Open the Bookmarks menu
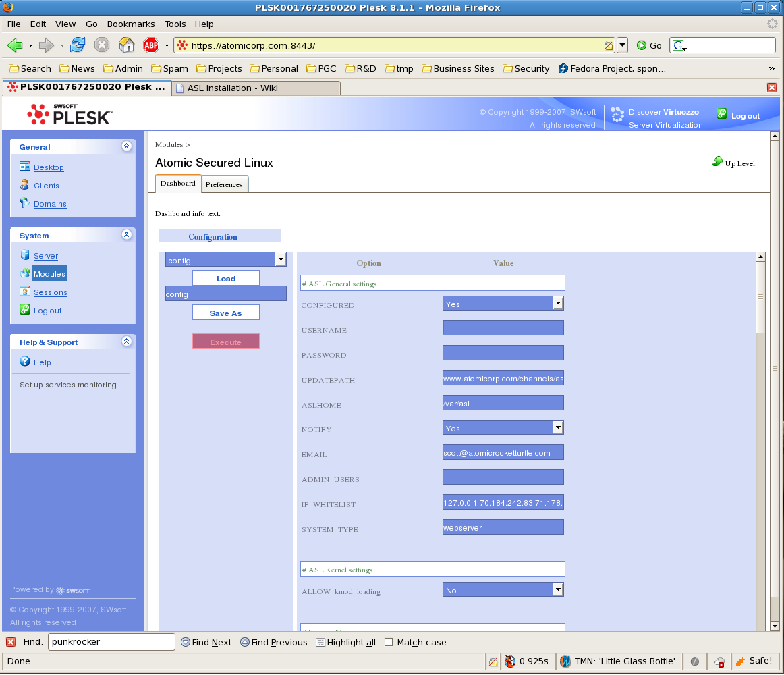The image size is (784, 675). [131, 24]
